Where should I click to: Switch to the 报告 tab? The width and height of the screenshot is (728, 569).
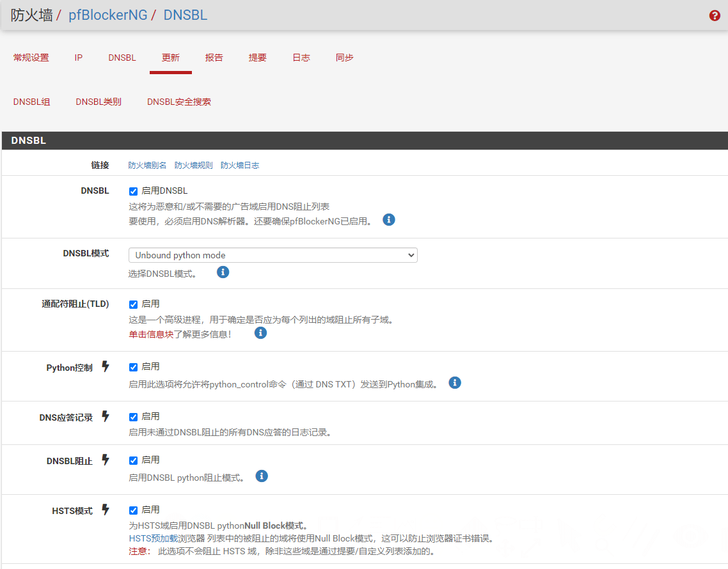pyautogui.click(x=214, y=58)
